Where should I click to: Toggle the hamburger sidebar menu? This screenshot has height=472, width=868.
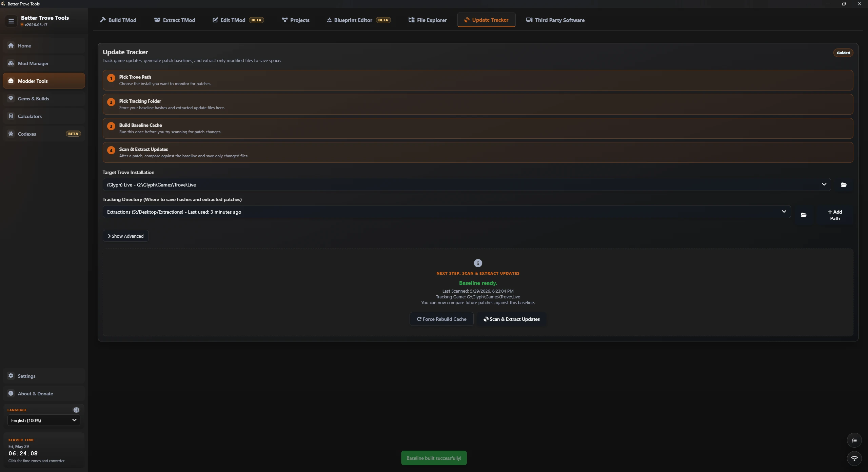click(x=11, y=21)
